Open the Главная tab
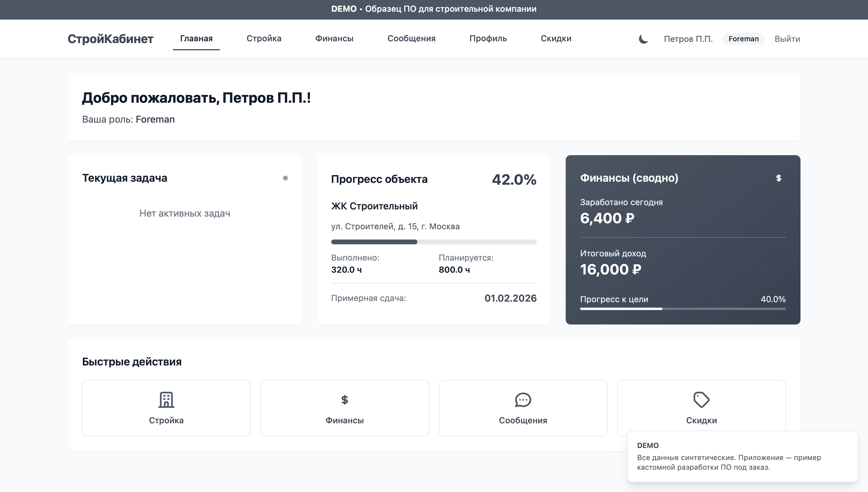868x492 pixels. tap(196, 39)
